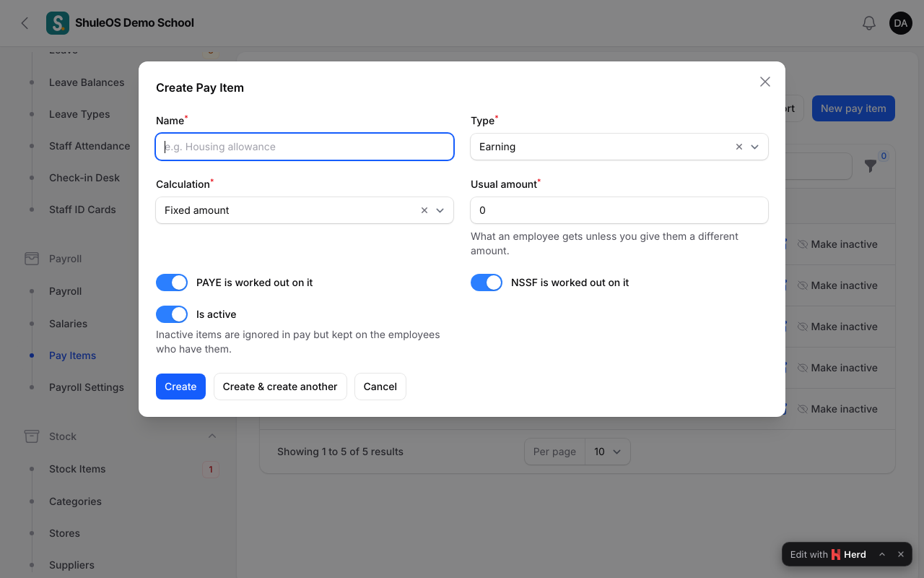The image size is (924, 578).
Task: Click the New pay item button
Action: pos(853,108)
